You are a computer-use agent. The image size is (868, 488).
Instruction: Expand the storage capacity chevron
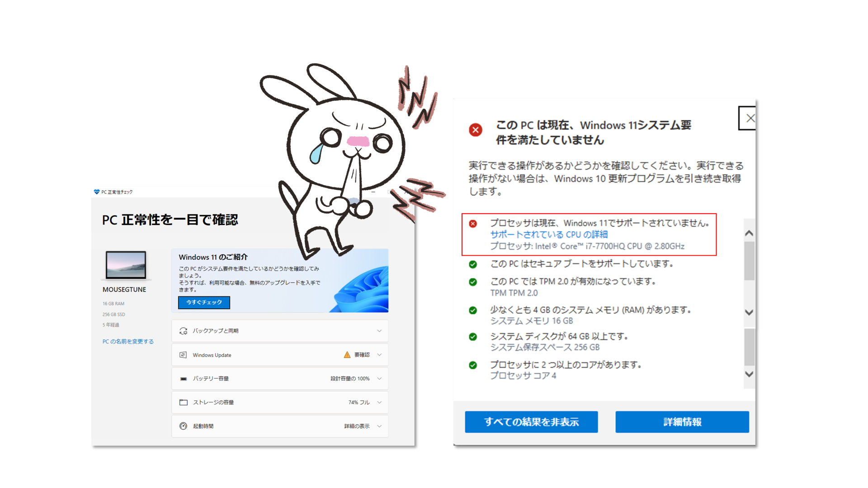click(379, 402)
